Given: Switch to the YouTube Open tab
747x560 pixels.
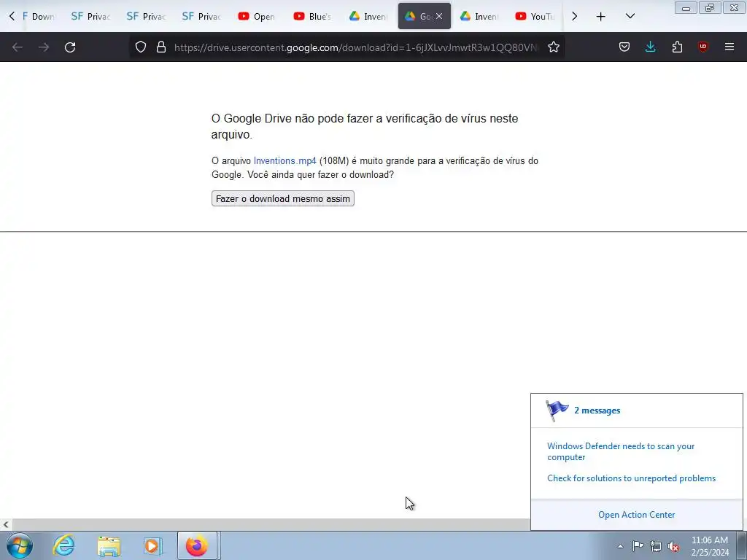Looking at the screenshot, I should (257, 16).
